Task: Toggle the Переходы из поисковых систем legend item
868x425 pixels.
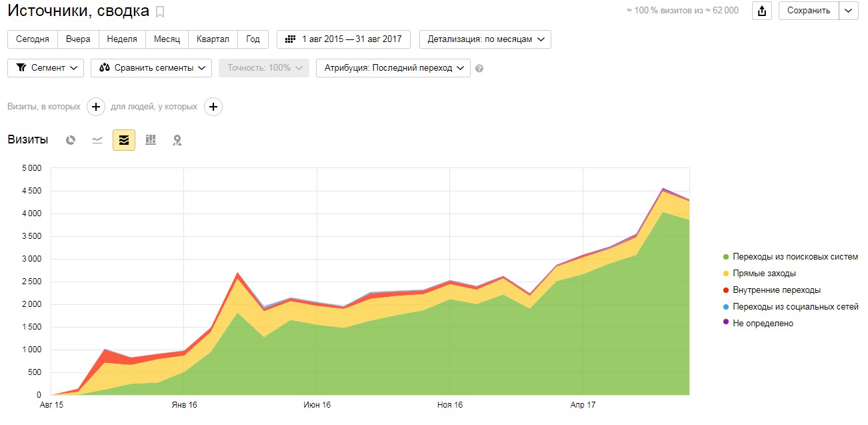Action: (x=790, y=257)
